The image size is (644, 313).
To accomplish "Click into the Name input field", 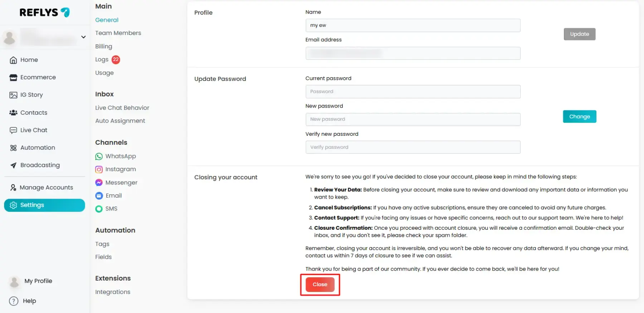I will click(x=413, y=25).
